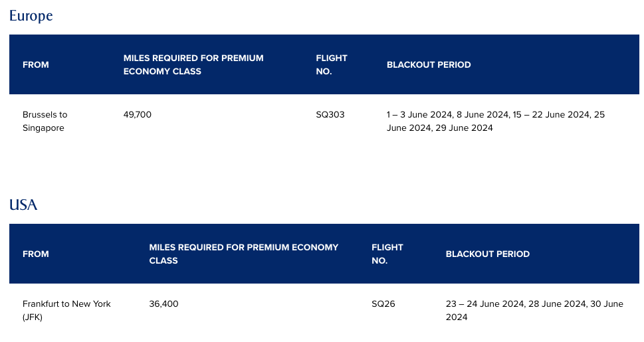The width and height of the screenshot is (644, 342).
Task: Click USA table's Blackout Period header
Action: point(488,254)
